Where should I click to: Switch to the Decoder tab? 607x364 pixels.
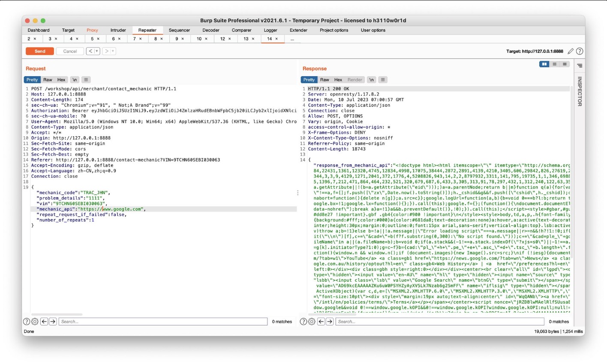[211, 30]
